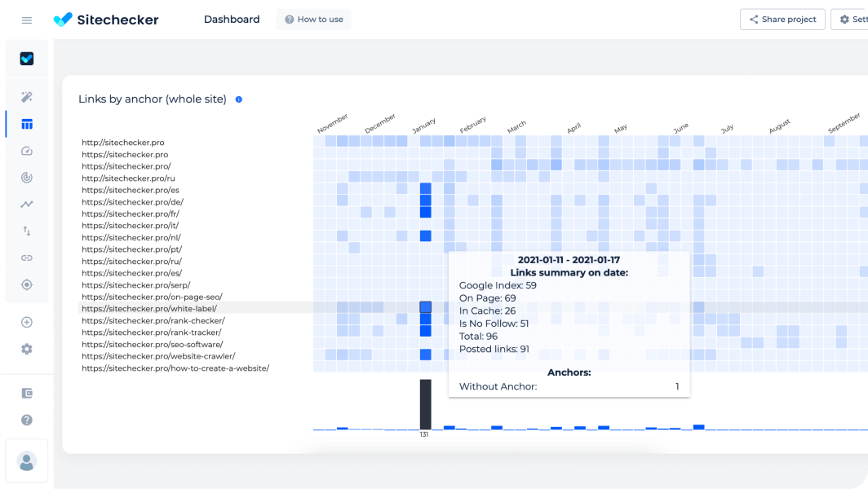Open the Dashboard tab
This screenshot has height=489, width=868.
tap(232, 20)
